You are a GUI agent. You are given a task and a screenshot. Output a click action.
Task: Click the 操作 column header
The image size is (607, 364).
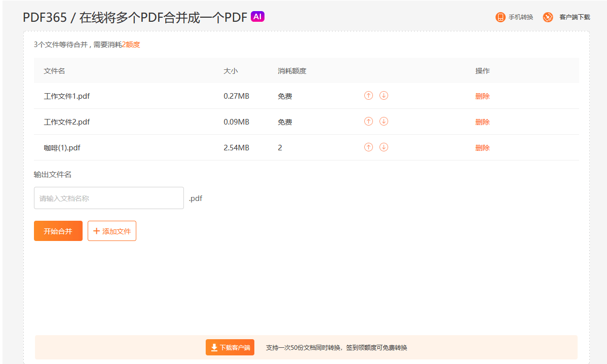482,71
